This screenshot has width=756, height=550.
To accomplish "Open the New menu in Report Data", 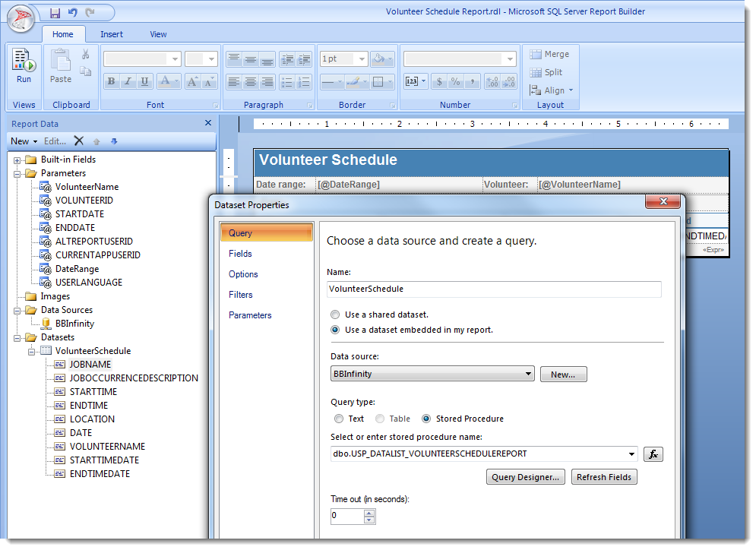I will point(24,141).
